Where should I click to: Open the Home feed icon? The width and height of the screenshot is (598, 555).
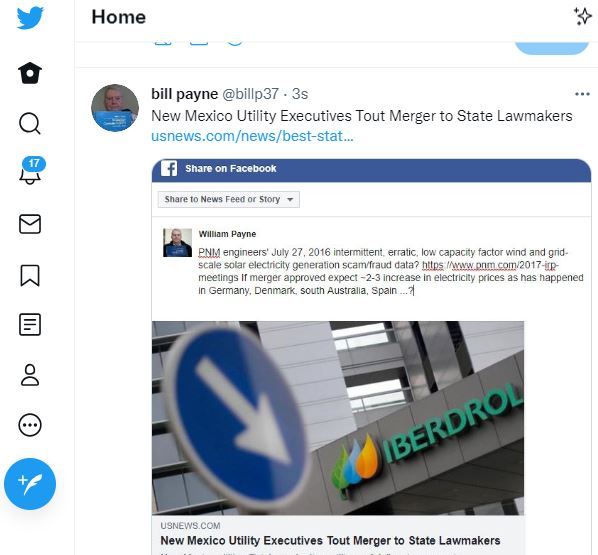pyautogui.click(x=30, y=73)
